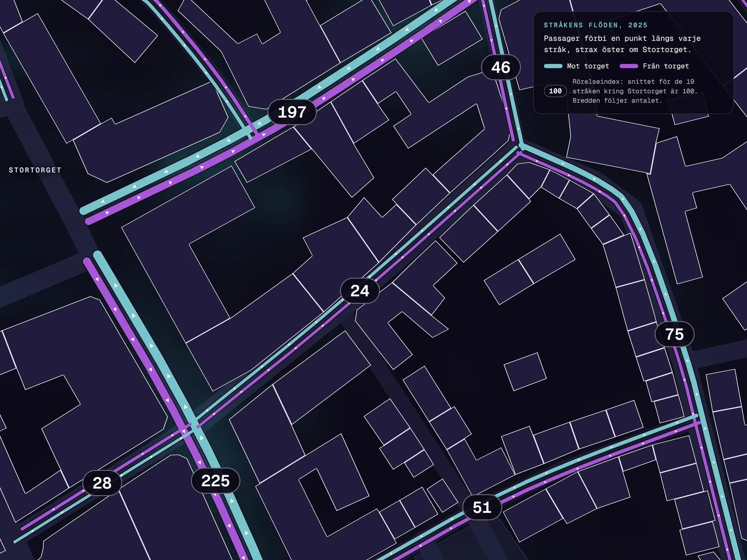The width and height of the screenshot is (747, 560).
Task: Click the flow label 28
Action: tap(102, 483)
